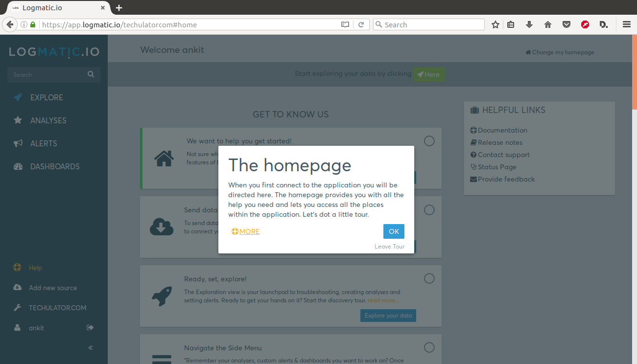Click the MORE link in the dialog
This screenshot has width=637, height=364.
(246, 231)
